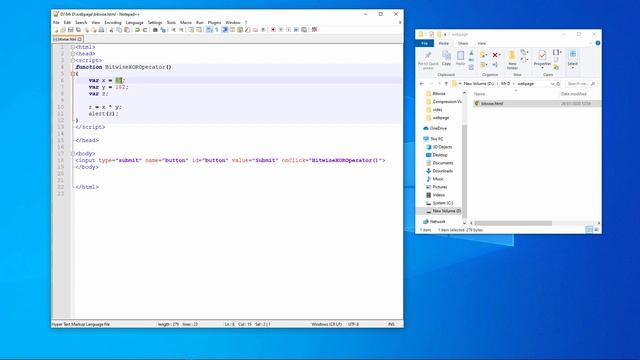Click the Save icon in Notepad++ toolbar

coord(70,30)
